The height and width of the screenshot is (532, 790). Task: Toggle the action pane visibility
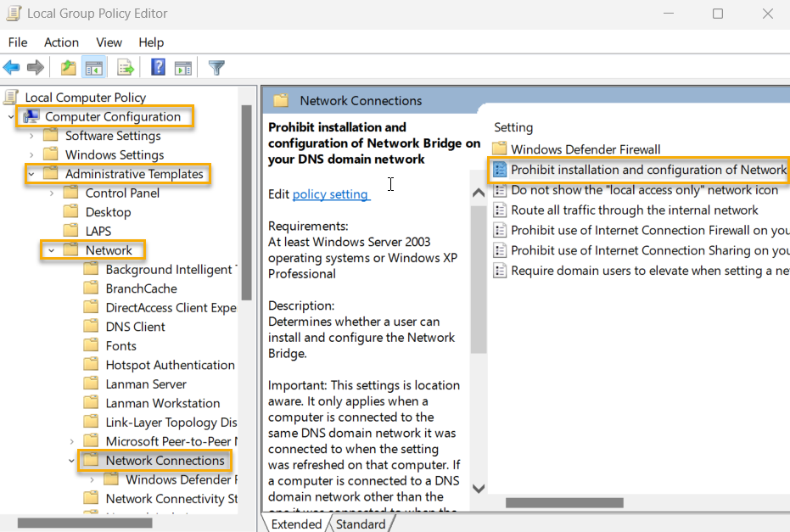point(183,67)
